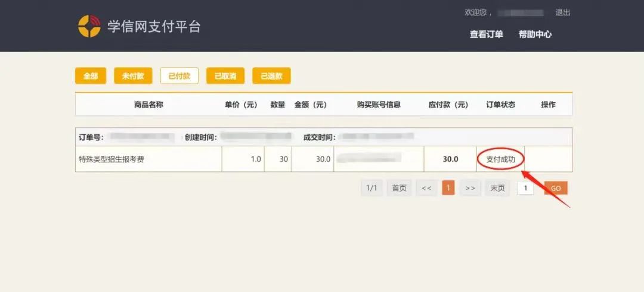Click the 订单号 label
Screen dimensions: 644x292
pyautogui.click(x=91, y=137)
